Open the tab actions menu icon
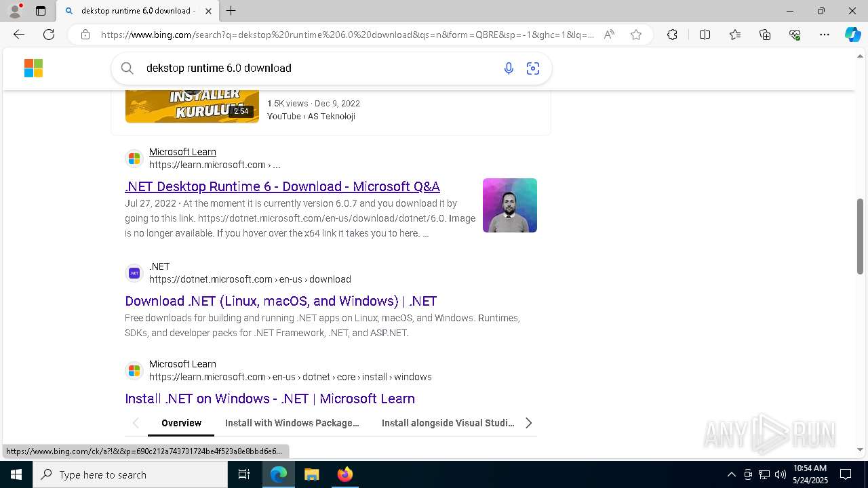The image size is (868, 488). [x=41, y=11]
